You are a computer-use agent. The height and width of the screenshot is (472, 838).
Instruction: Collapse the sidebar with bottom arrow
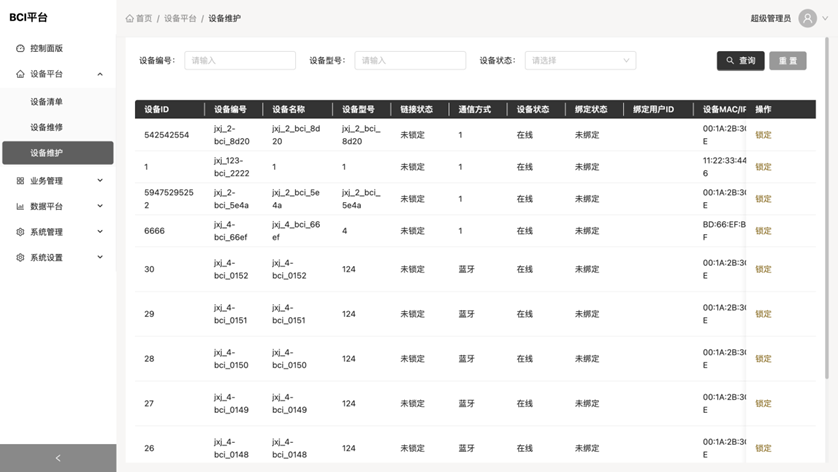(57, 458)
